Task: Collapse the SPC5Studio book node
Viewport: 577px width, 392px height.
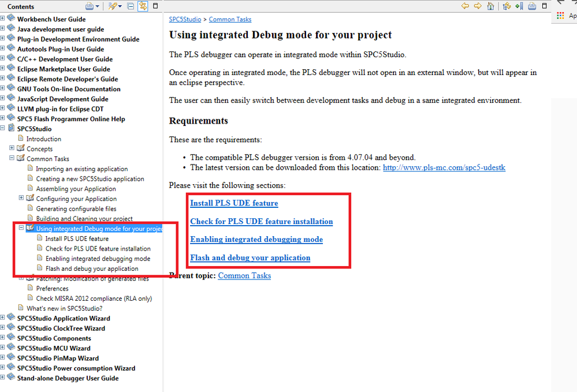Action: (2, 128)
